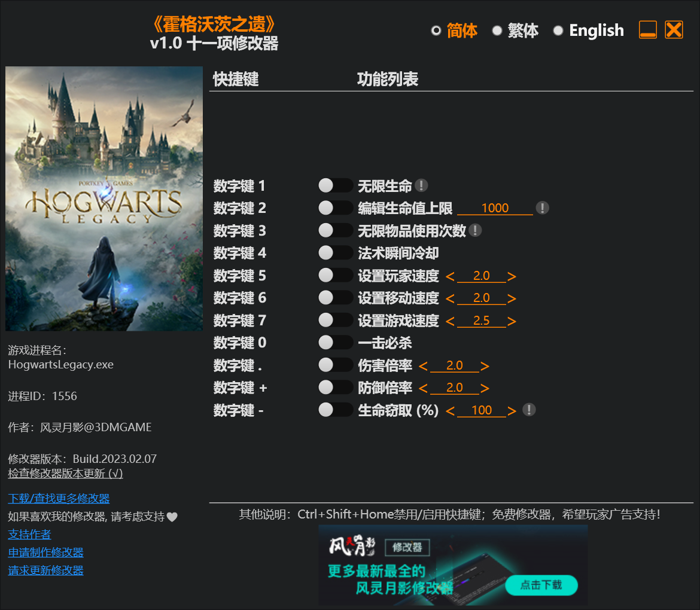
Task: Increase 伤害倍率 with right arrow
Action: (x=485, y=366)
